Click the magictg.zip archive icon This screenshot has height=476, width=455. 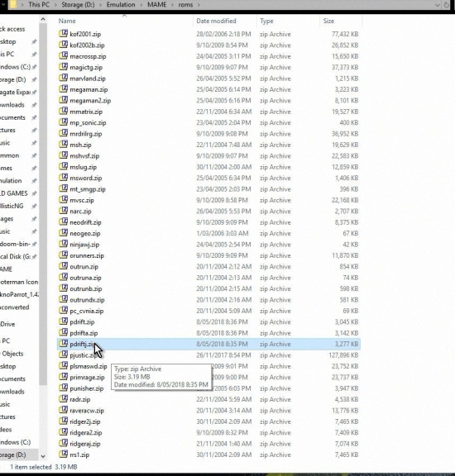pyautogui.click(x=63, y=67)
